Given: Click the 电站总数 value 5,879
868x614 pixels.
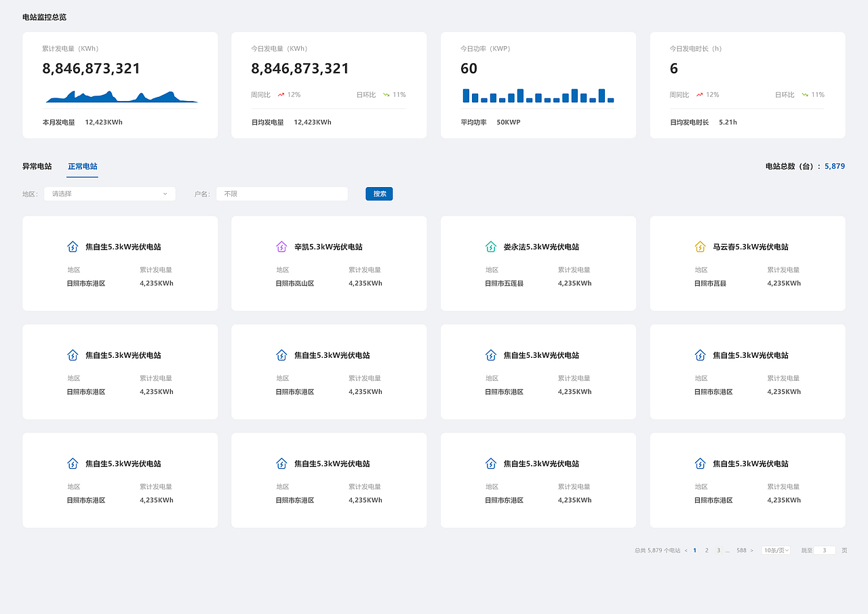Looking at the screenshot, I should tap(835, 166).
